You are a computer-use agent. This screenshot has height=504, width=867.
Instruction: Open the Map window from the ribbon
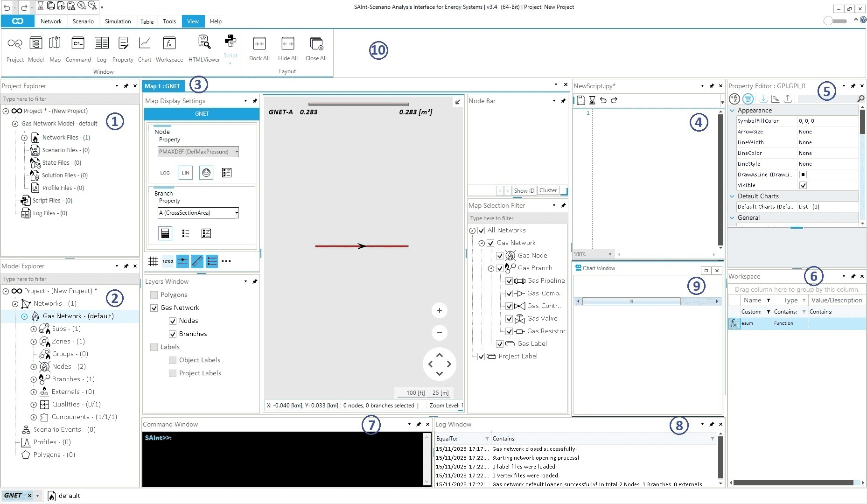pyautogui.click(x=55, y=47)
